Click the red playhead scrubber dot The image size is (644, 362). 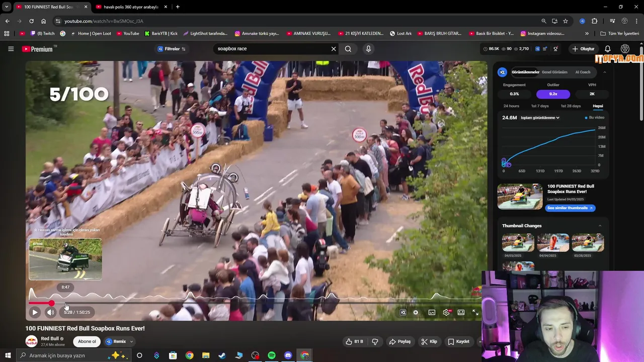(51, 303)
